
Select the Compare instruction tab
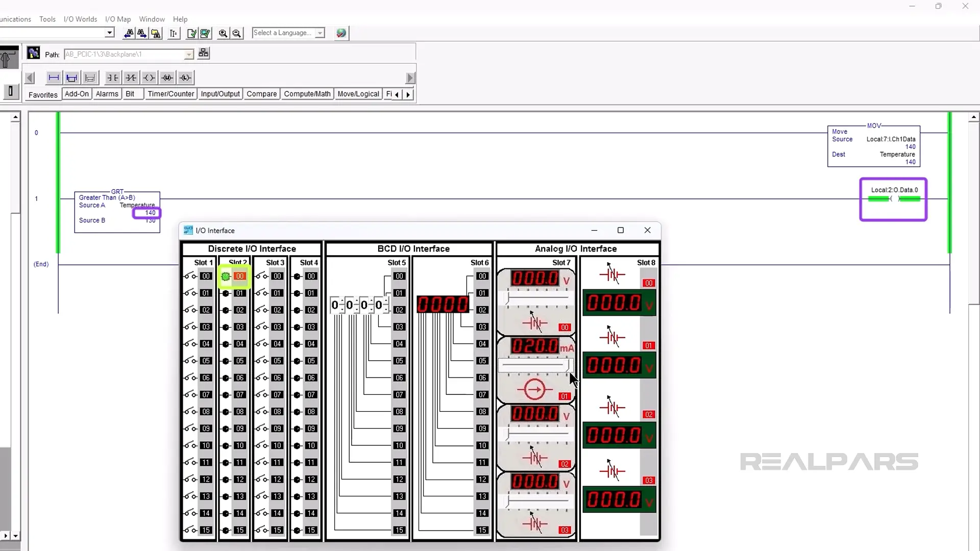coord(261,94)
